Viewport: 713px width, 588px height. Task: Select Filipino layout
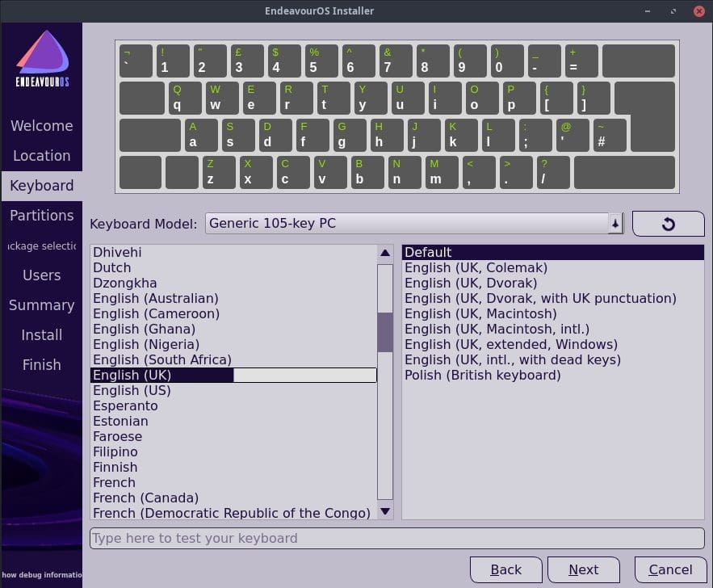[x=233, y=452]
